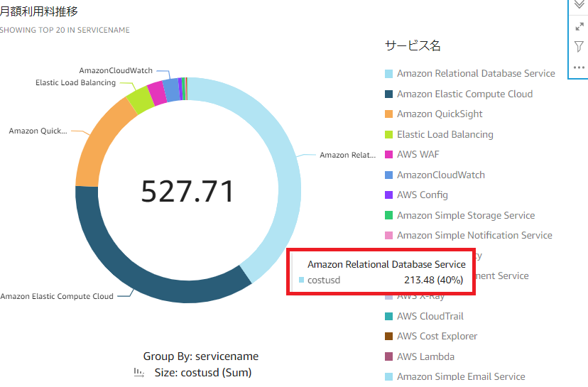
Task: Click the SHOWING TOP 20 IN SERVICENAME subtitle
Action: tap(65, 30)
